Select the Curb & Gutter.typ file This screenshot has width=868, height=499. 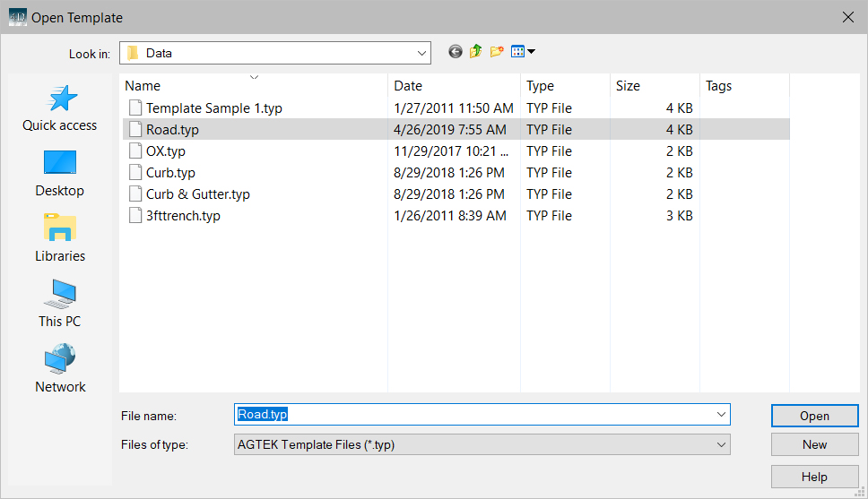(197, 194)
